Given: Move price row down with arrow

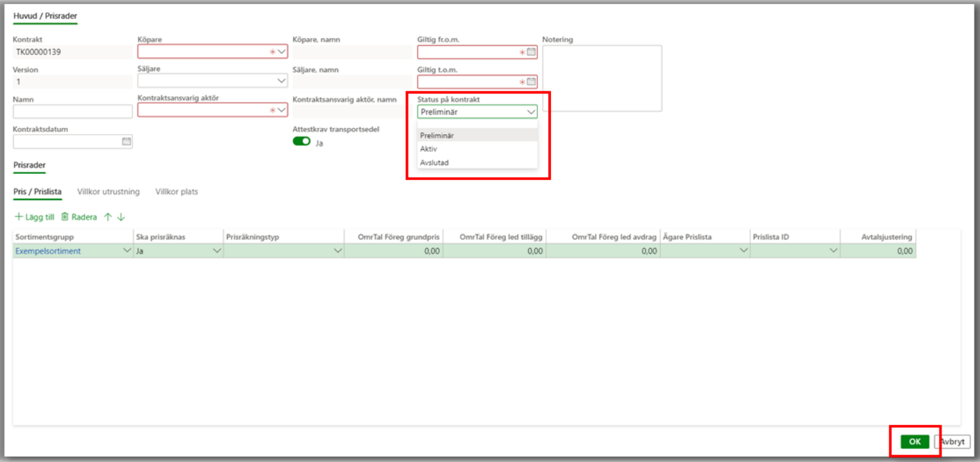Looking at the screenshot, I should point(121,217).
